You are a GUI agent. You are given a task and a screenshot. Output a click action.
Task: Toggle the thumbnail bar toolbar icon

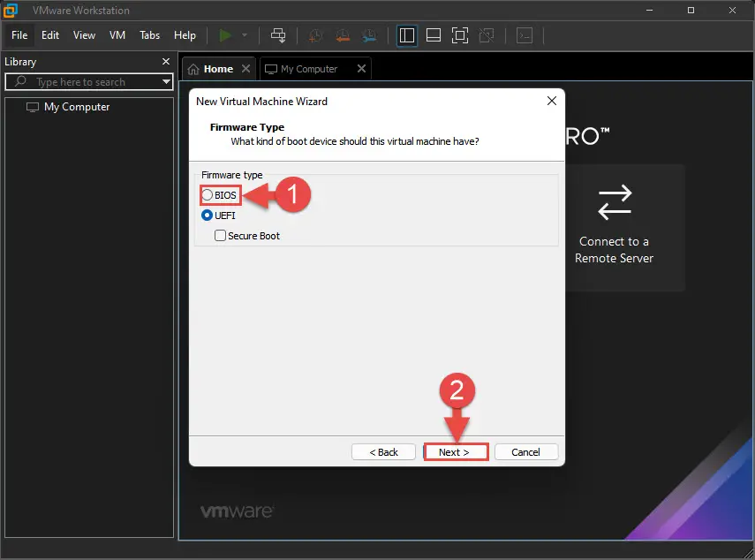(x=434, y=35)
